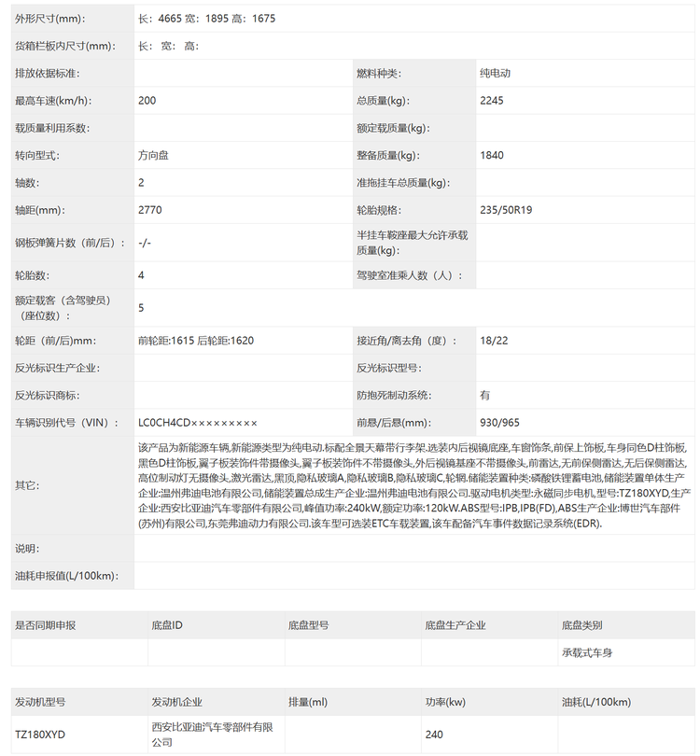Click the 最高车速 value 200
This screenshot has width=700, height=756.
click(147, 100)
